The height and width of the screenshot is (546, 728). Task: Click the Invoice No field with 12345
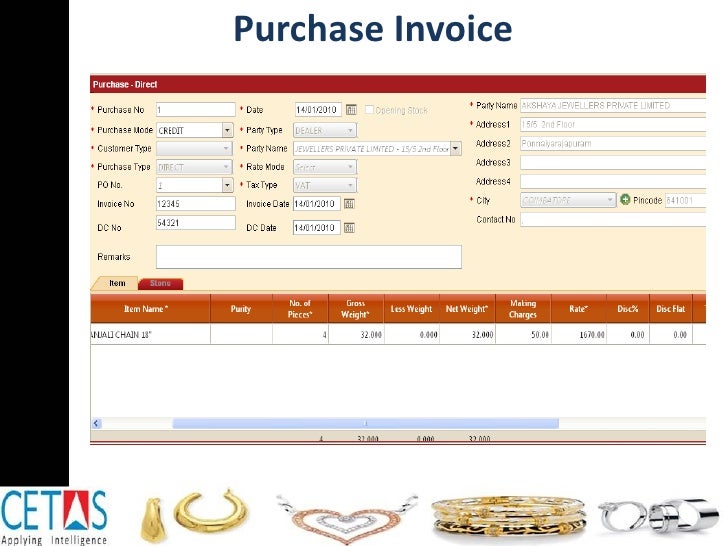tap(195, 203)
